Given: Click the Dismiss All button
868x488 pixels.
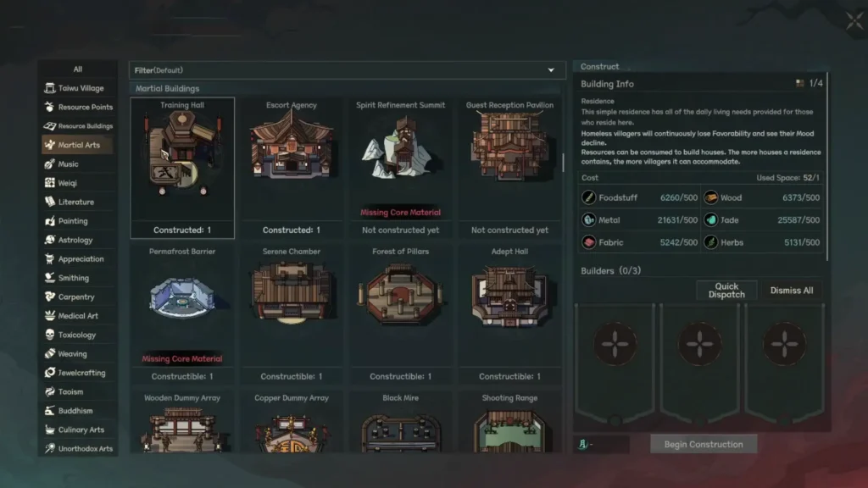Looking at the screenshot, I should tap(792, 290).
